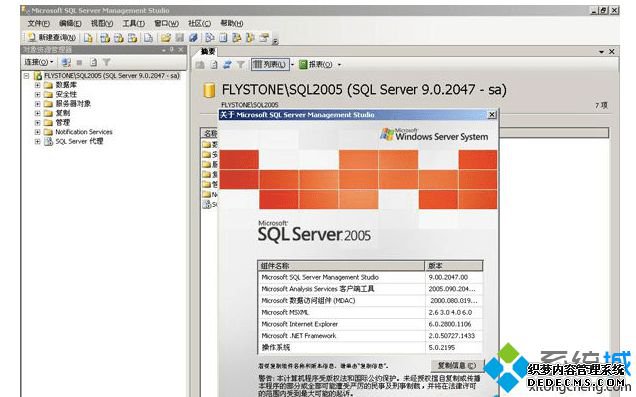The image size is (636, 397).
Task: Click the Up folder icon in Summary toolbar
Action: (200, 64)
